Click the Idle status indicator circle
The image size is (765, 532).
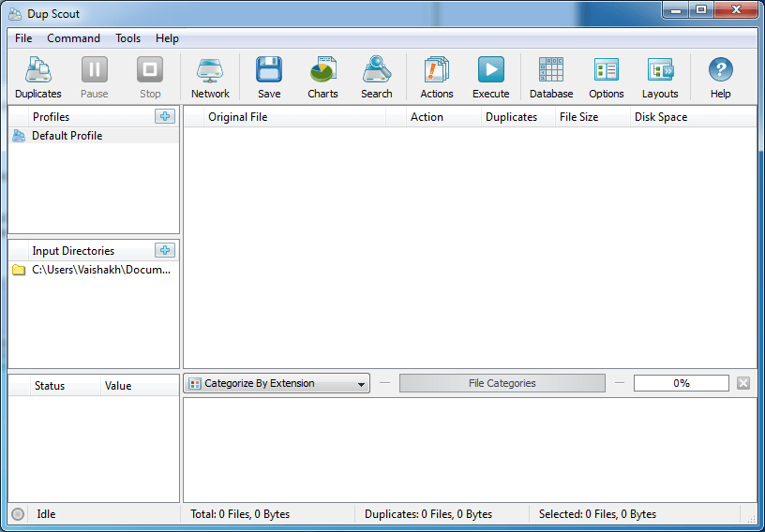pos(18,514)
